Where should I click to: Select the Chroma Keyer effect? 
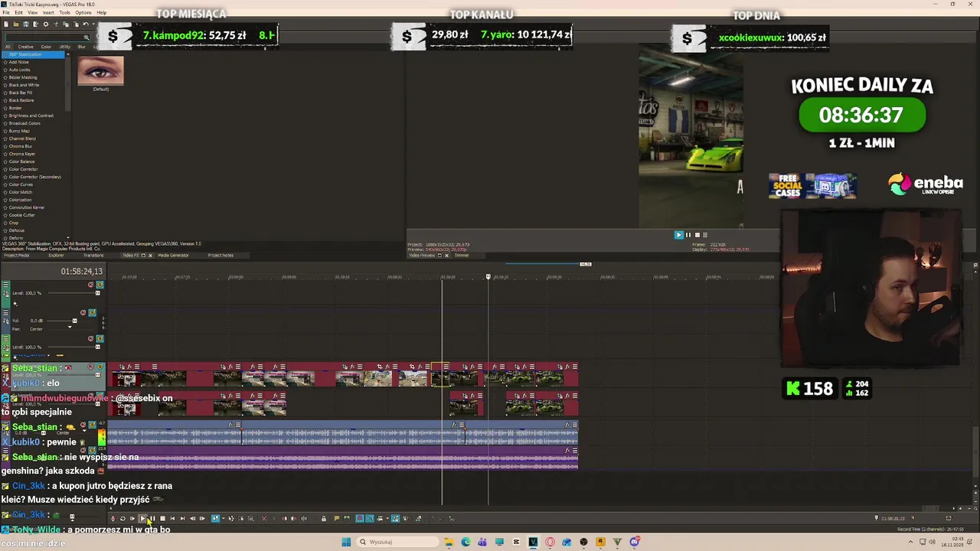[22, 154]
